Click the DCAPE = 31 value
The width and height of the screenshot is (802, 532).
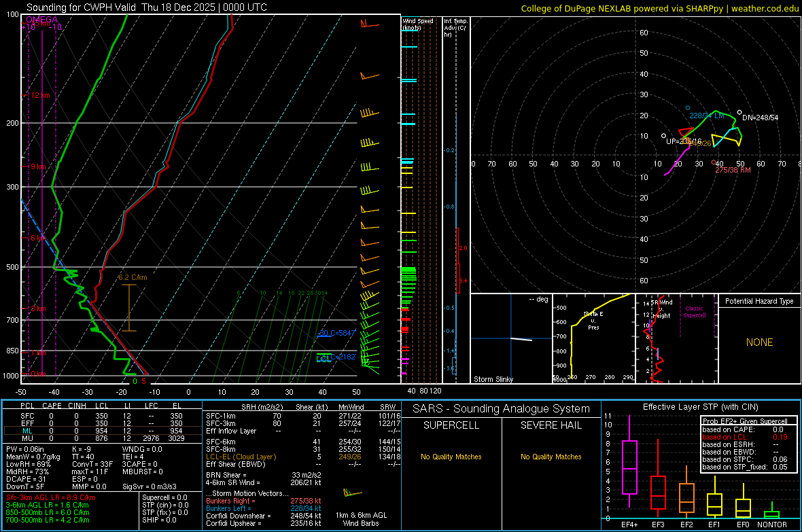pyautogui.click(x=26, y=479)
